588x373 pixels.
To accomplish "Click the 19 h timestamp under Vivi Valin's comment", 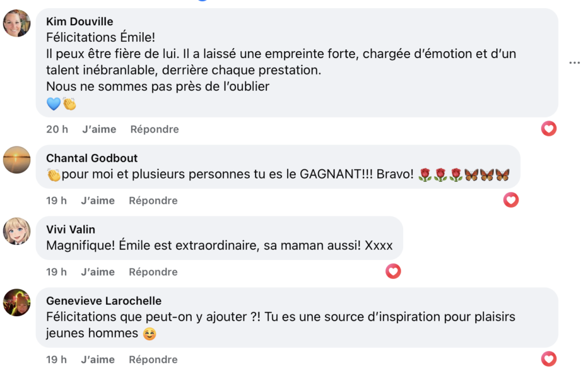I will coord(57,271).
